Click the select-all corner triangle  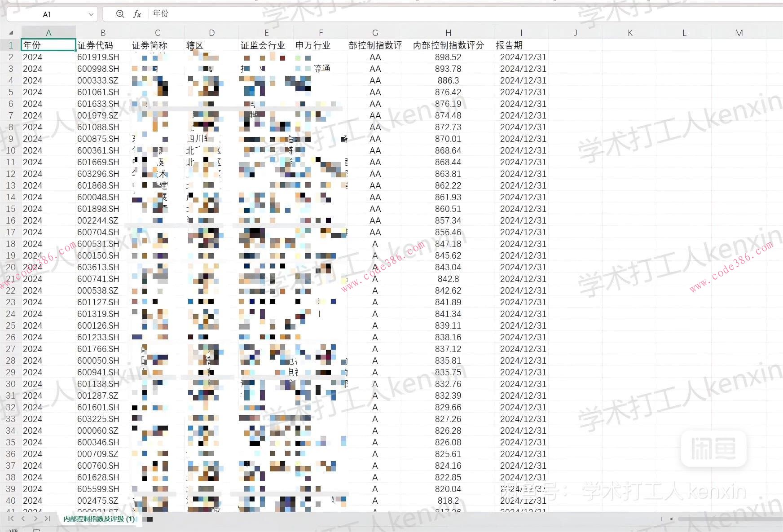pos(11,33)
